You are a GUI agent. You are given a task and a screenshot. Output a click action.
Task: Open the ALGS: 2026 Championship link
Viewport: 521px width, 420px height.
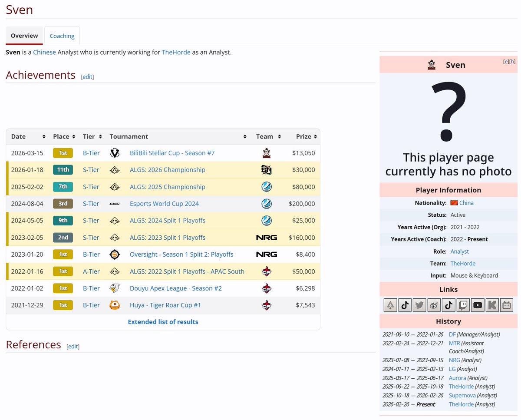point(168,170)
